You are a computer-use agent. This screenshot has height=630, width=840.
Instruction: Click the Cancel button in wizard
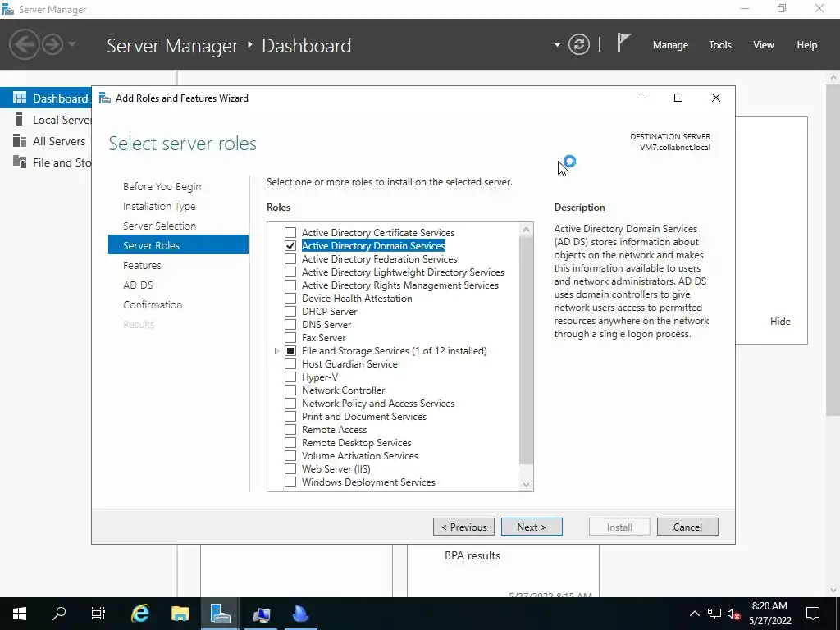687,527
